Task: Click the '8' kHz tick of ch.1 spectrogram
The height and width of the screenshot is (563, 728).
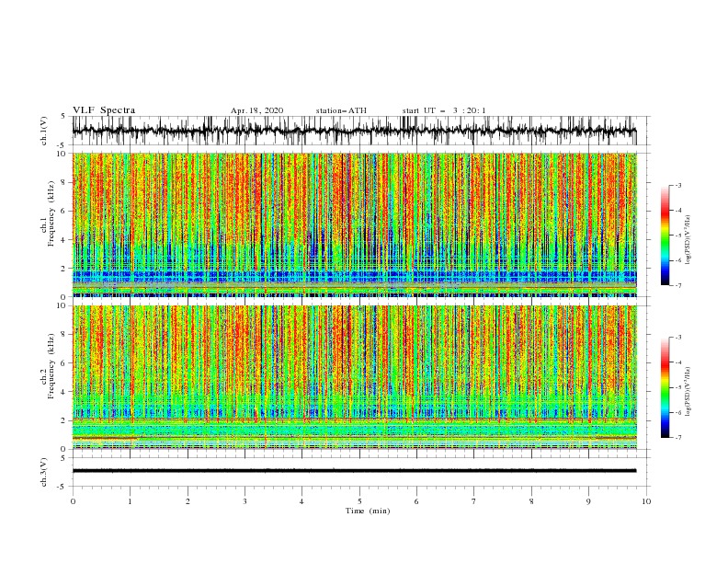Action: pos(64,182)
